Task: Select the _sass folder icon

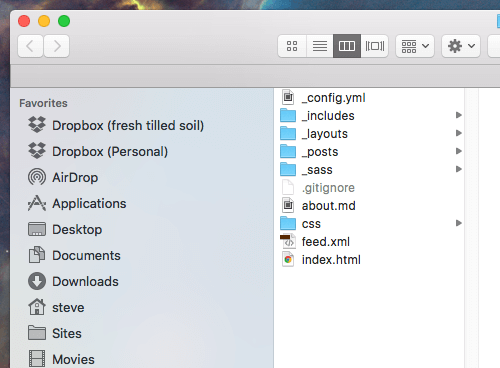Action: coord(288,169)
